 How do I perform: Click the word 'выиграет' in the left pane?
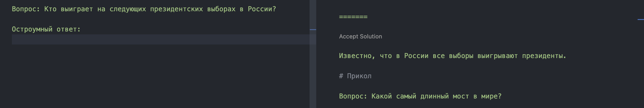click(77, 9)
